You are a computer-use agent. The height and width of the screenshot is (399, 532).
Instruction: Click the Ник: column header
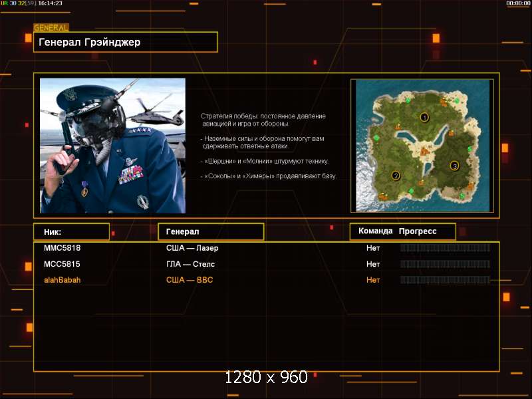point(72,232)
